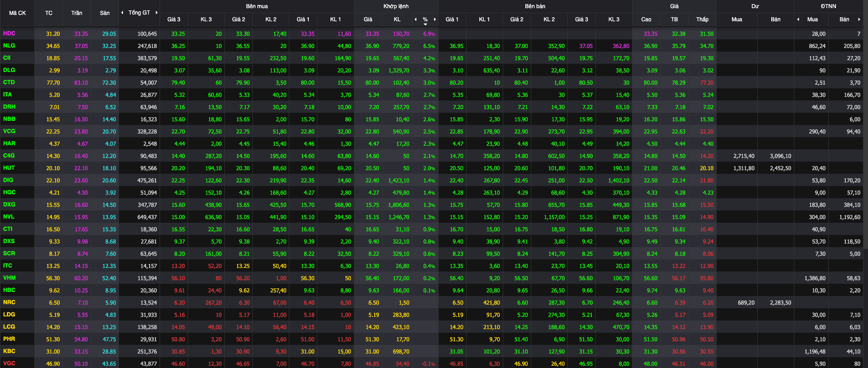This screenshot has height=368, width=868.
Task: Click Bán header under ĐTNN group
Action: coord(844,19)
